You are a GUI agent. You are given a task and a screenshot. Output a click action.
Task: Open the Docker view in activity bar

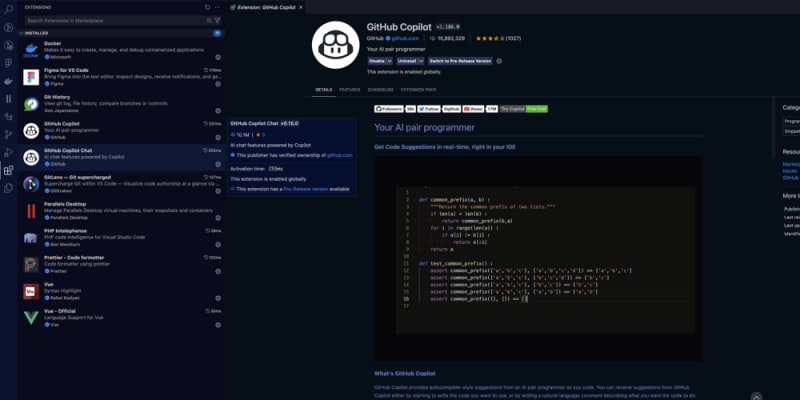click(8, 81)
